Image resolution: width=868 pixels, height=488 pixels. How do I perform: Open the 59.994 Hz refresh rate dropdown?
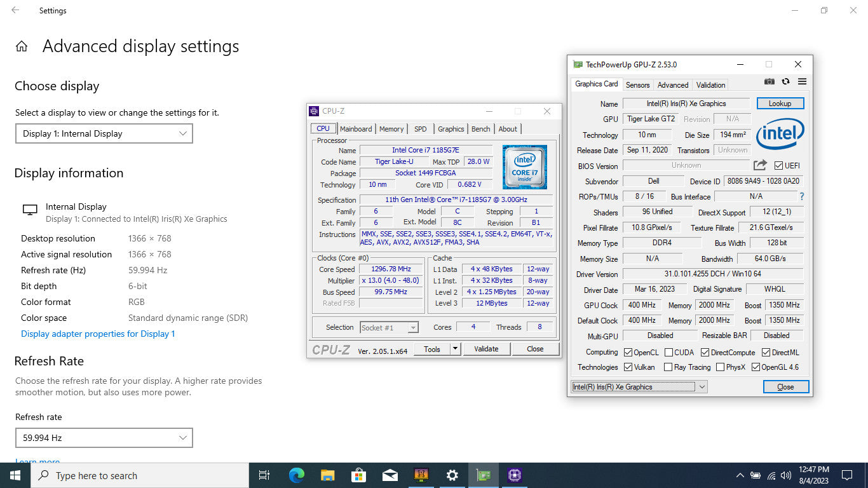click(x=104, y=438)
